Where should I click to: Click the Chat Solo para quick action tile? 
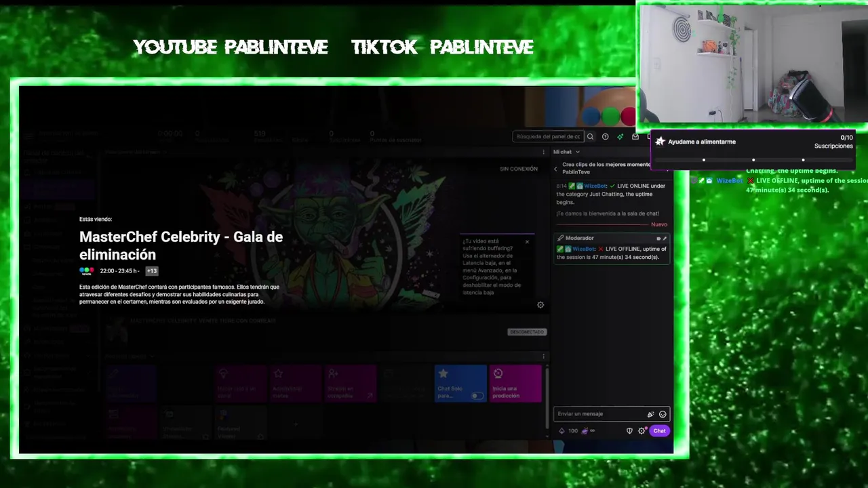(x=460, y=384)
